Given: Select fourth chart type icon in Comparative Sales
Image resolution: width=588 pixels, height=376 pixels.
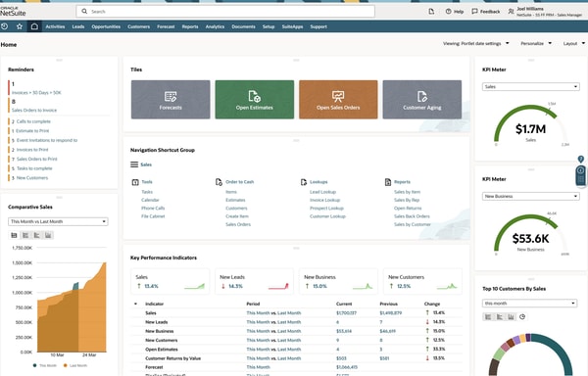Looking at the screenshot, I should [48, 235].
